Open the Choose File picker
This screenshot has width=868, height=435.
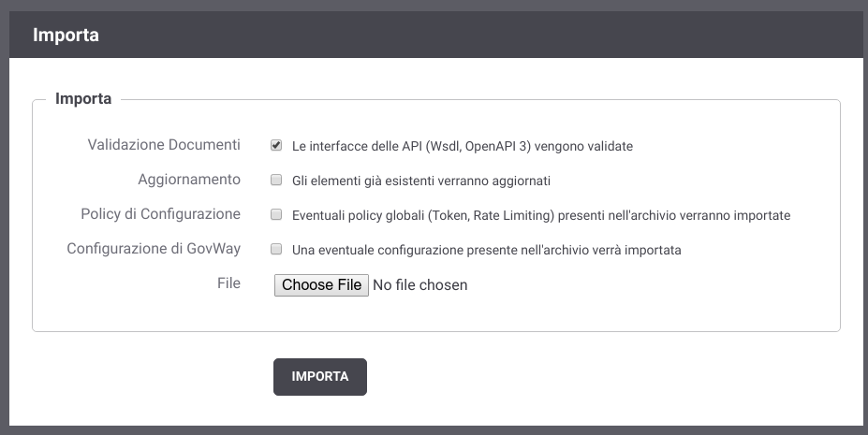pyautogui.click(x=321, y=285)
